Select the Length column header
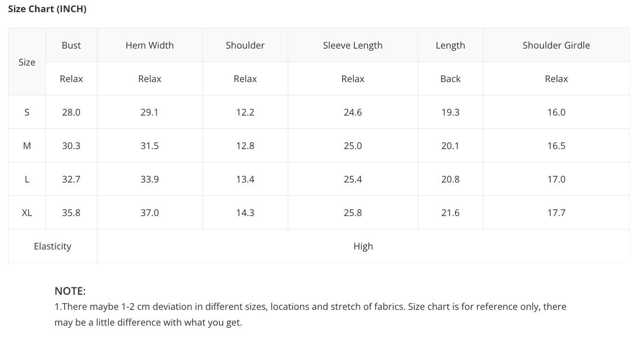Viewport: 644px width, 340px height. coord(450,45)
